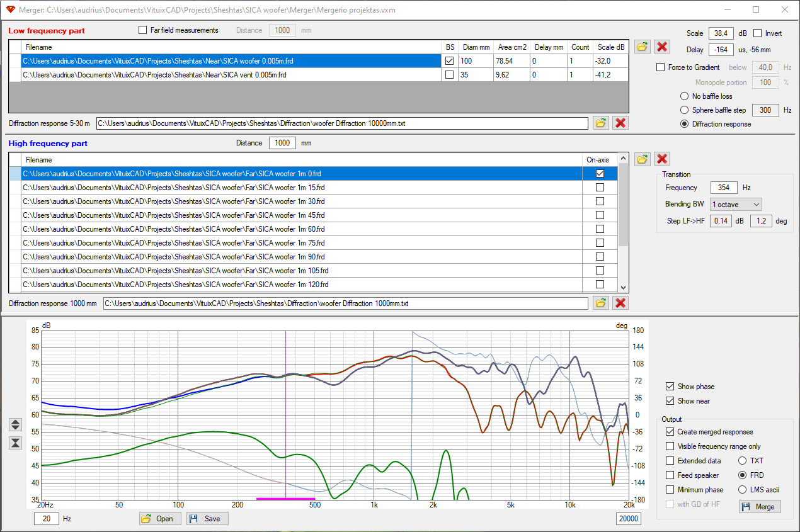Select Sphere baffle step option
800x532 pixels.
click(x=684, y=110)
